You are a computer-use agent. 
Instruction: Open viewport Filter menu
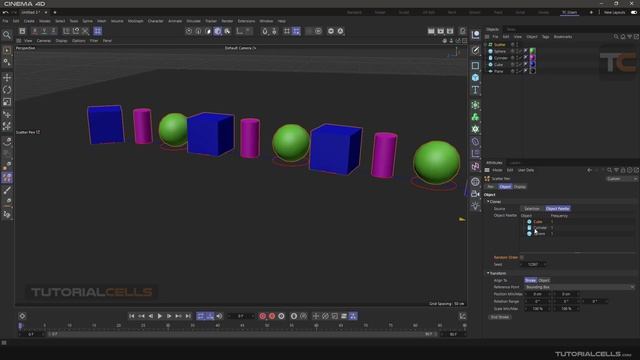pos(94,41)
